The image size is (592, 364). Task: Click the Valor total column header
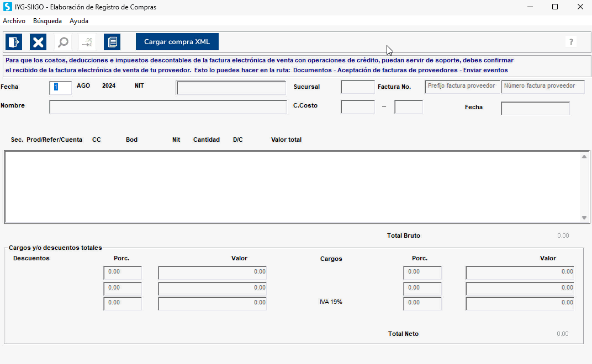point(286,140)
